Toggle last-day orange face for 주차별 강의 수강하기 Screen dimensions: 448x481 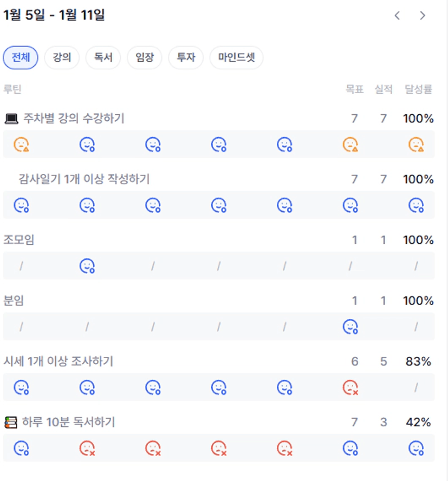[x=416, y=145]
